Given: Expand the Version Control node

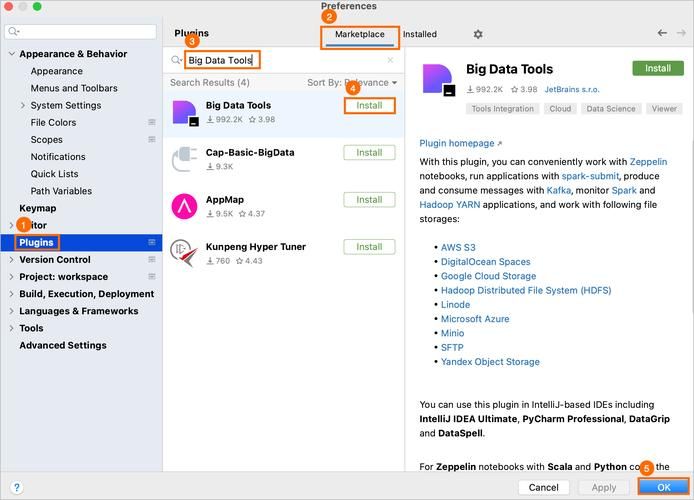Looking at the screenshot, I should [12, 259].
